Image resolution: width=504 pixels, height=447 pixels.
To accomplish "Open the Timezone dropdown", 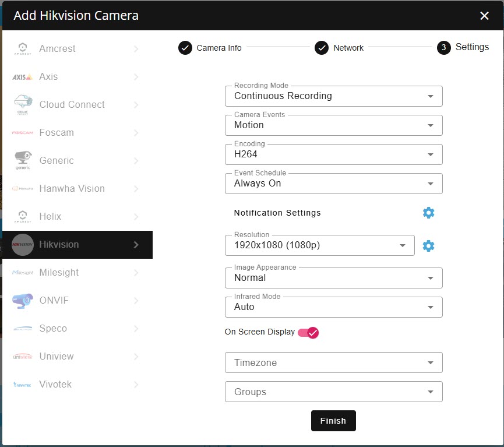I will [x=333, y=362].
